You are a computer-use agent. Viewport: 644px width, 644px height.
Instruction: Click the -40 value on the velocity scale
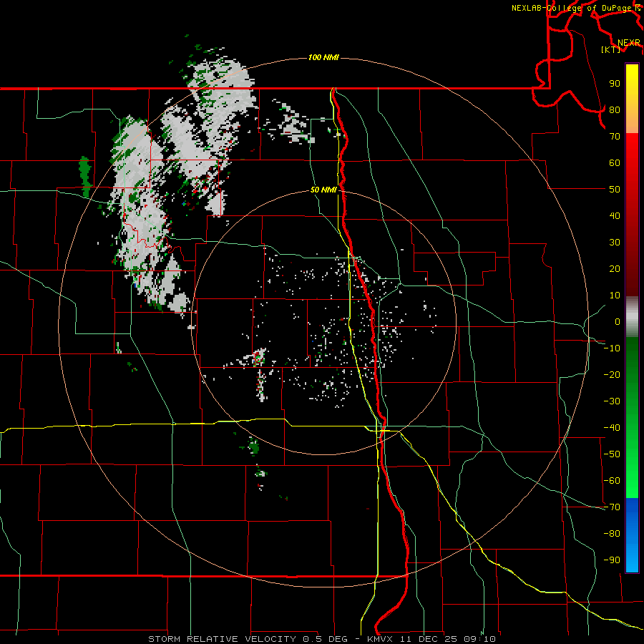[612, 428]
